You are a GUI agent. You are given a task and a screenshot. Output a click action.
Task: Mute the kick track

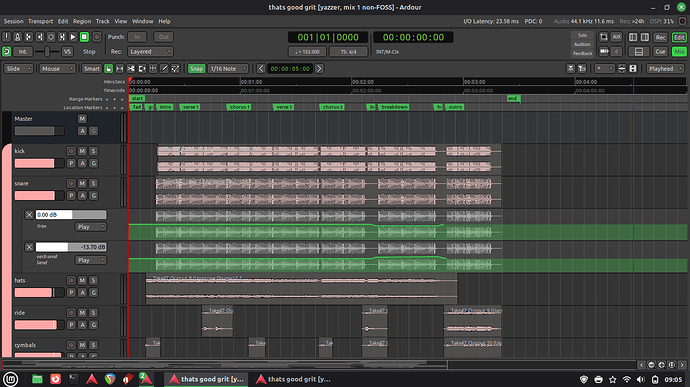pos(82,151)
